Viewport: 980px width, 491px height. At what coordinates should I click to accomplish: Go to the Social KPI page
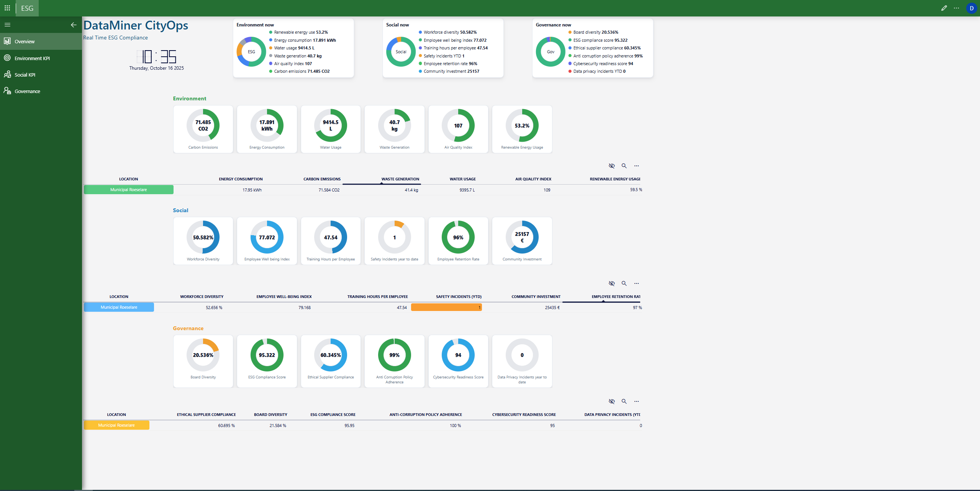[x=25, y=75]
